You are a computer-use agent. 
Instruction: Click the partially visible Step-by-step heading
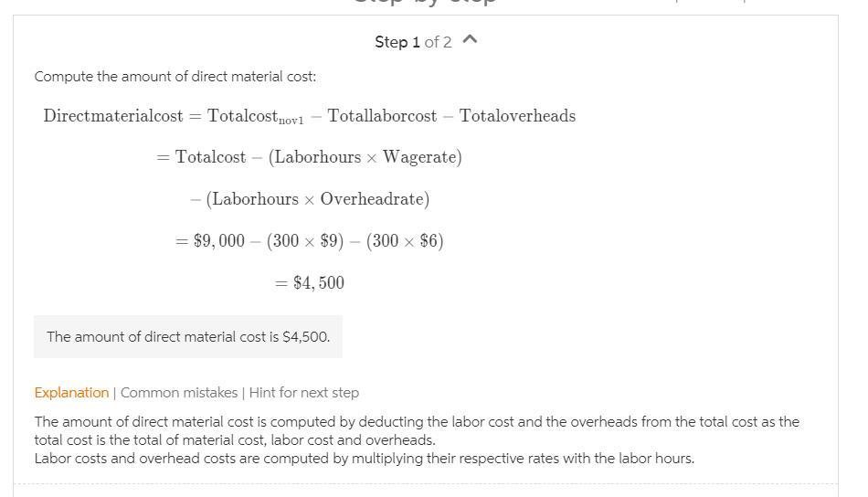point(425,3)
